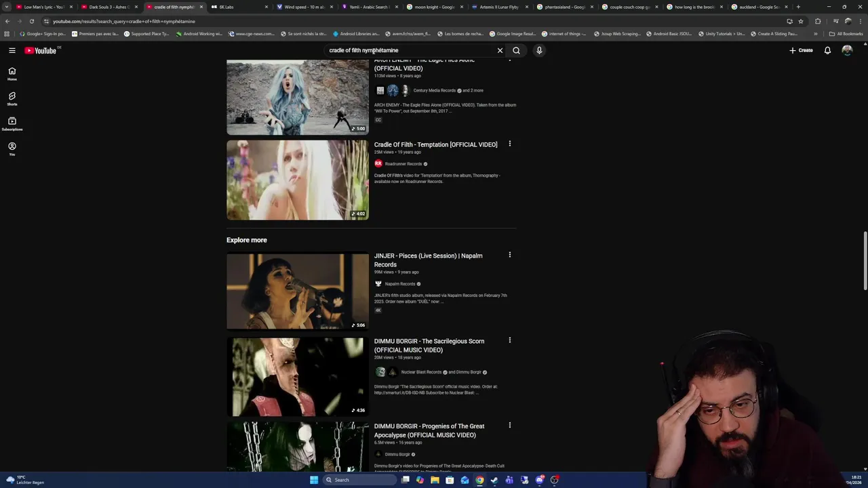Screen dimensions: 868x488
Task: Click the Napalm Records channel avatar
Action: point(378,284)
